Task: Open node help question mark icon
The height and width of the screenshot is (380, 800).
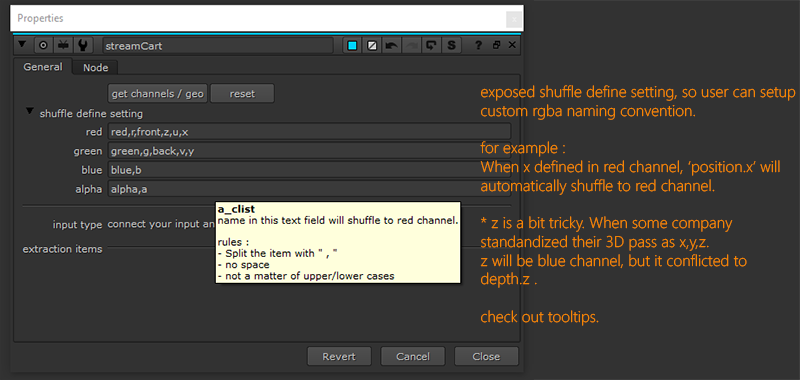Action: (478, 45)
